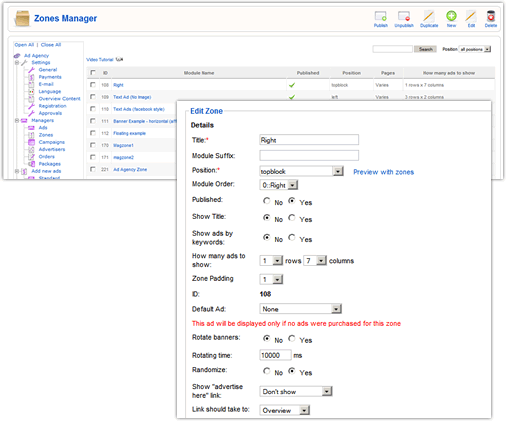Image resolution: width=506 pixels, height=421 pixels.
Task: Set Show ads by keywords to Yes
Action: [x=292, y=237]
